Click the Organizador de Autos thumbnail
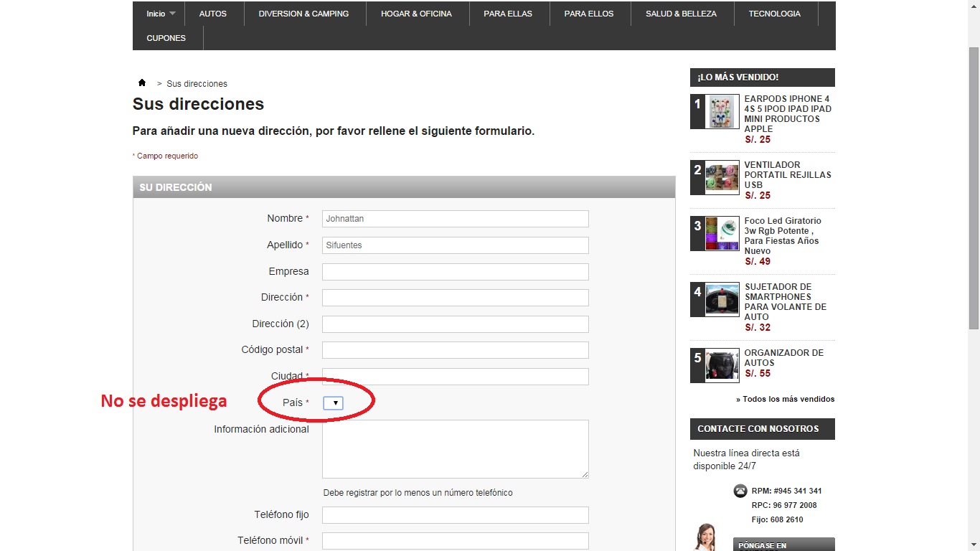Viewport: 980px width, 551px height. (722, 366)
